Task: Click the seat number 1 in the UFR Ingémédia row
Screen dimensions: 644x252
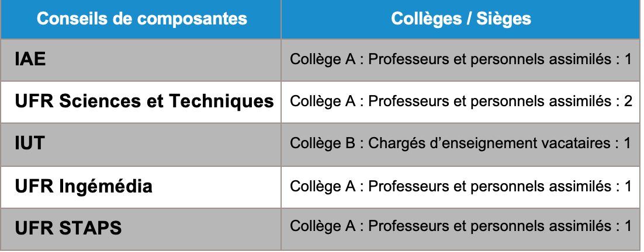Action: 628,186
